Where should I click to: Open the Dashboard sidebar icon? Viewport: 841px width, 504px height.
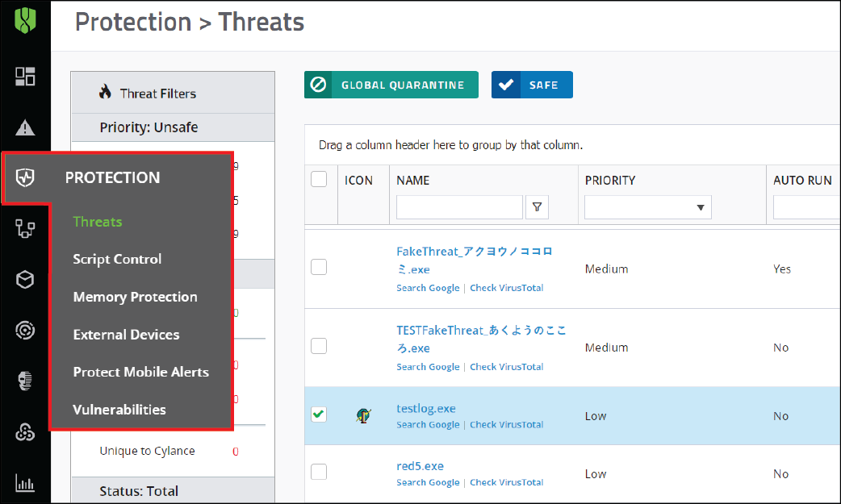click(x=25, y=77)
